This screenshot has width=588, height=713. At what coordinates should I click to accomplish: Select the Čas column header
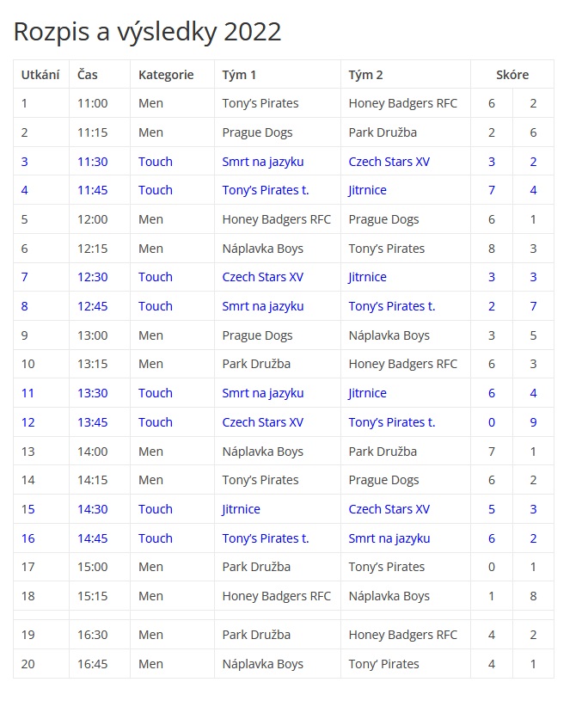pos(88,75)
